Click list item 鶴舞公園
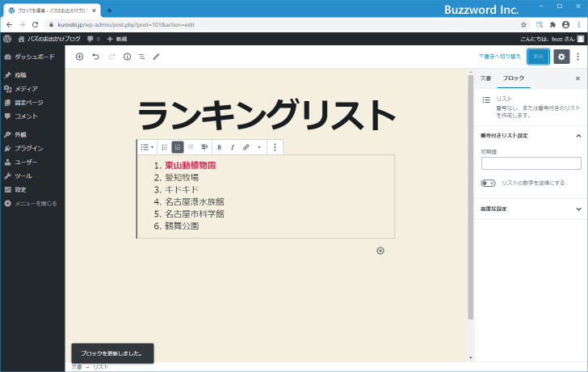This screenshot has height=372, width=588. click(x=182, y=226)
